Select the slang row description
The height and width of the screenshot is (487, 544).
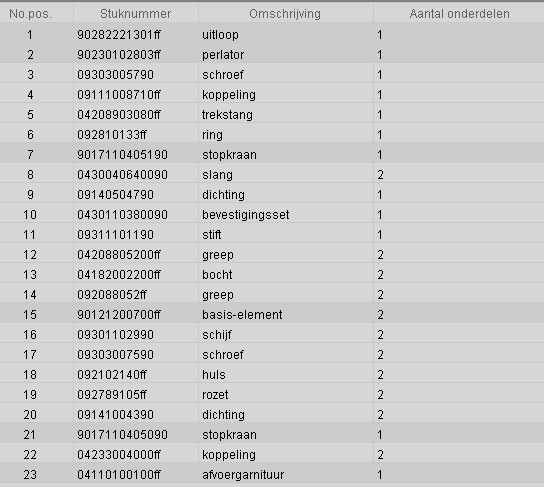click(217, 175)
